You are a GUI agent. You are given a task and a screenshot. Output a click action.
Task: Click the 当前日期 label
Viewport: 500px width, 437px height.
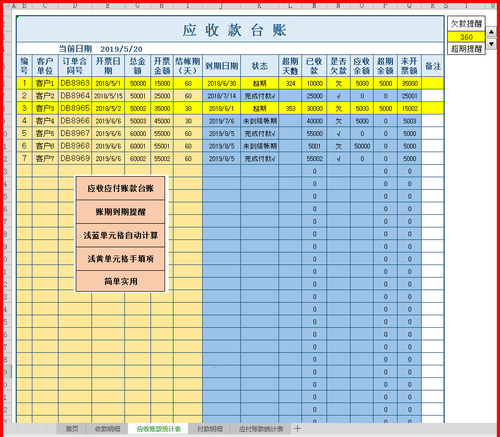point(75,49)
